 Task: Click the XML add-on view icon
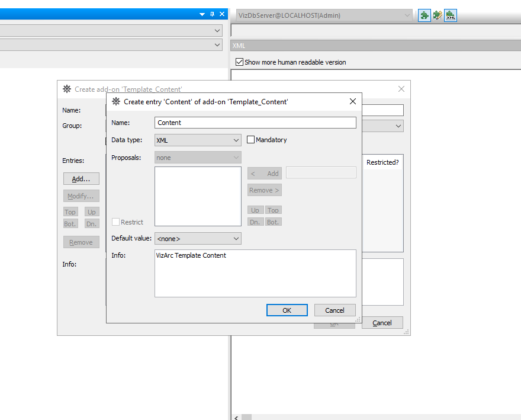pyautogui.click(x=451, y=15)
